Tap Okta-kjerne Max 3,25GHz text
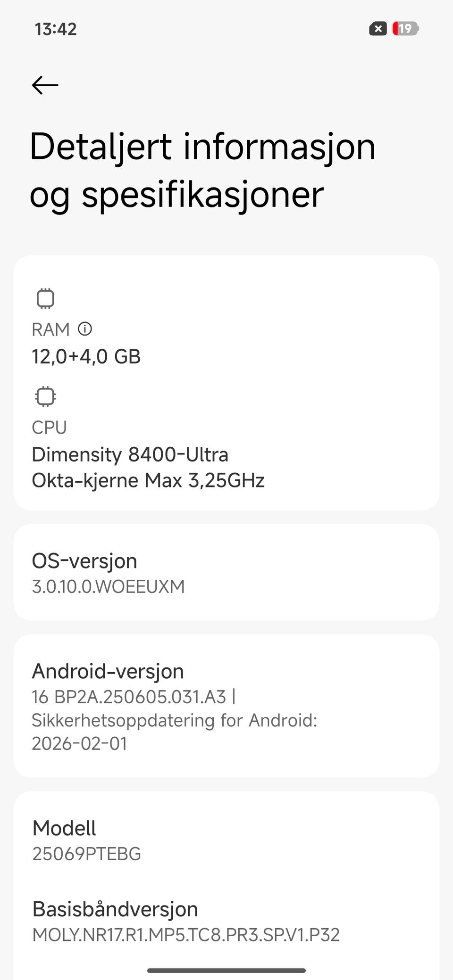 coord(148,480)
